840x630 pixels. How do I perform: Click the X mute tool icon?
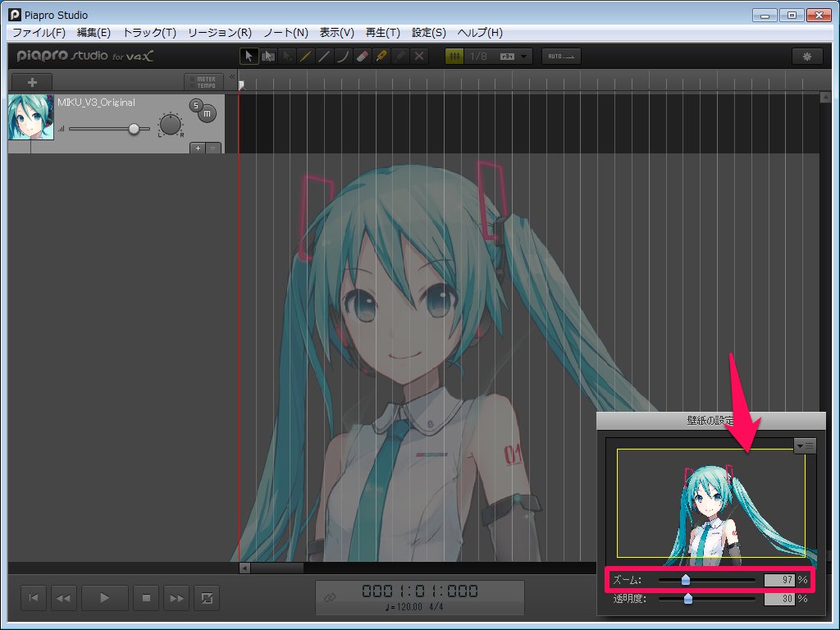pyautogui.click(x=419, y=57)
